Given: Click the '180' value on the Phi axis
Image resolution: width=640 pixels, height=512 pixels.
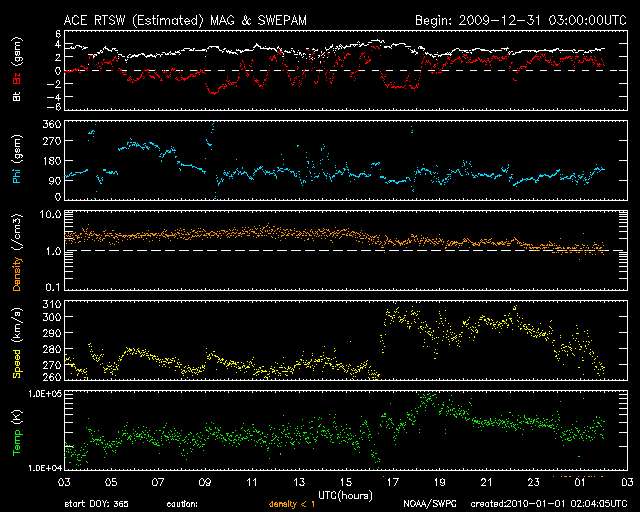Looking at the screenshot, I should 52,161.
